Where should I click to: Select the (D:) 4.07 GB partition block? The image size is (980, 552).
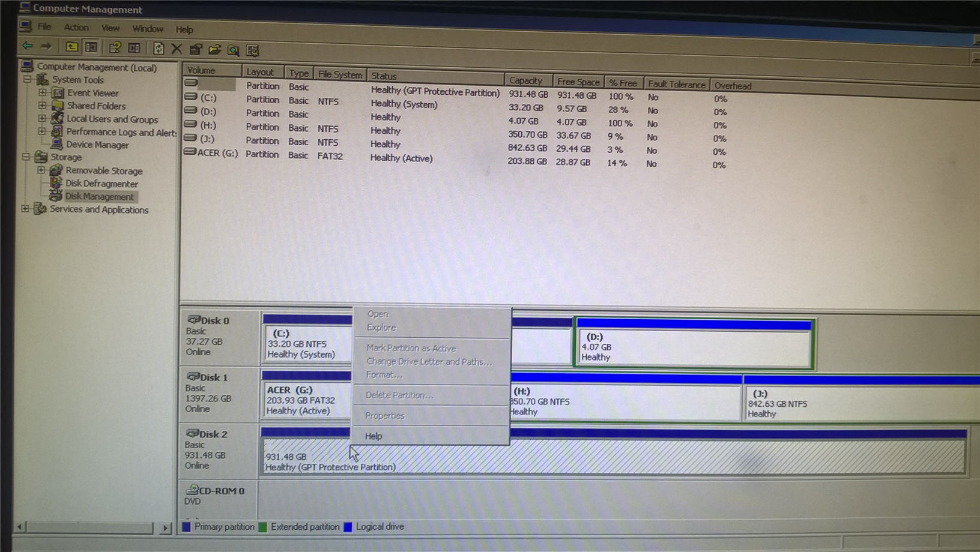tap(694, 343)
